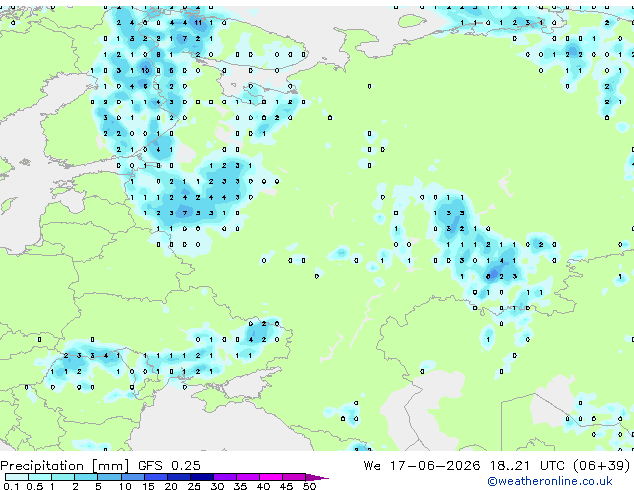Viewport: 634px width, 490px height.
Task: Click the '45' legend scale label
Action: [x=286, y=486]
